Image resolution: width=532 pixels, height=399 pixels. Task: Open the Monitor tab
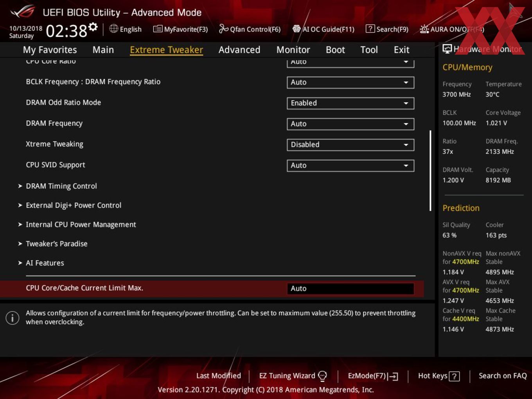pyautogui.click(x=293, y=50)
